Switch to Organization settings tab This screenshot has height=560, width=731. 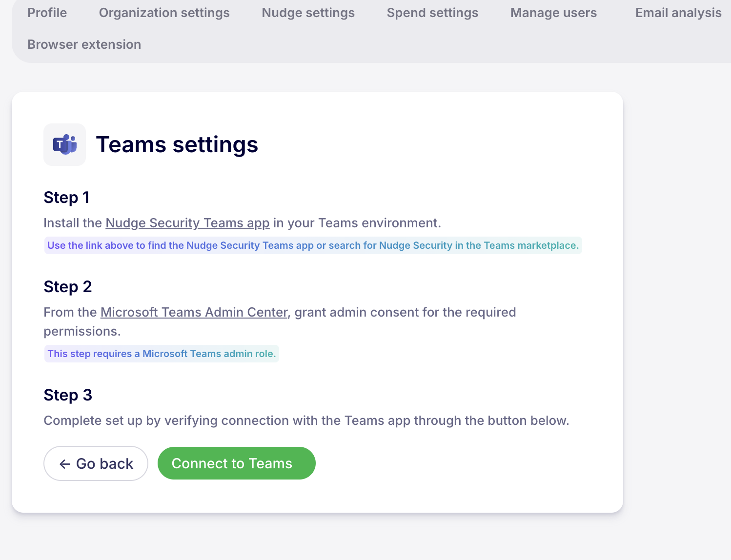click(x=164, y=13)
